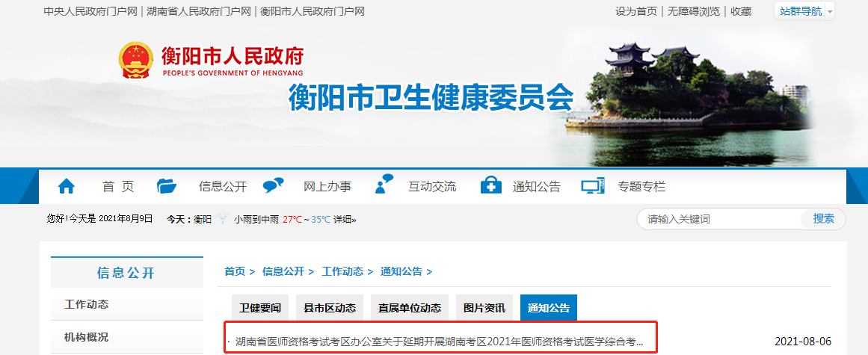Image resolution: width=868 pixels, height=355 pixels.
Task: Click the speech bubbles icon beside 网上办事
Action: pyautogui.click(x=274, y=185)
